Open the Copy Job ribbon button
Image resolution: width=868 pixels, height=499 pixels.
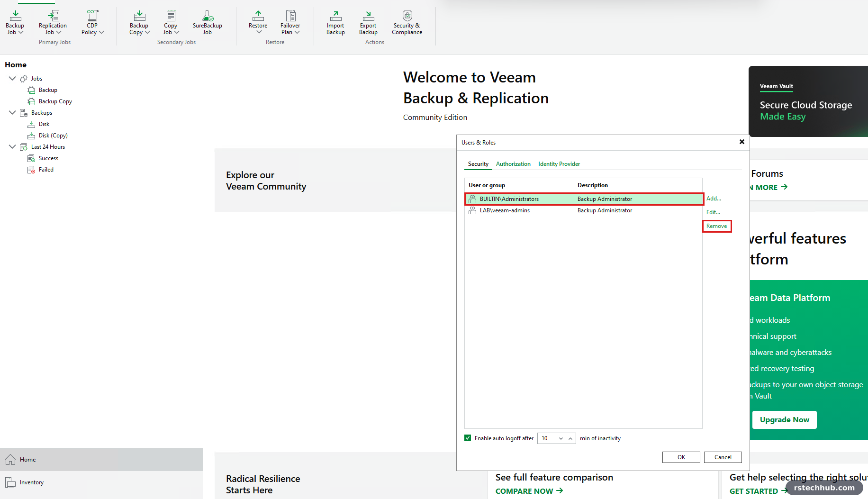point(171,23)
